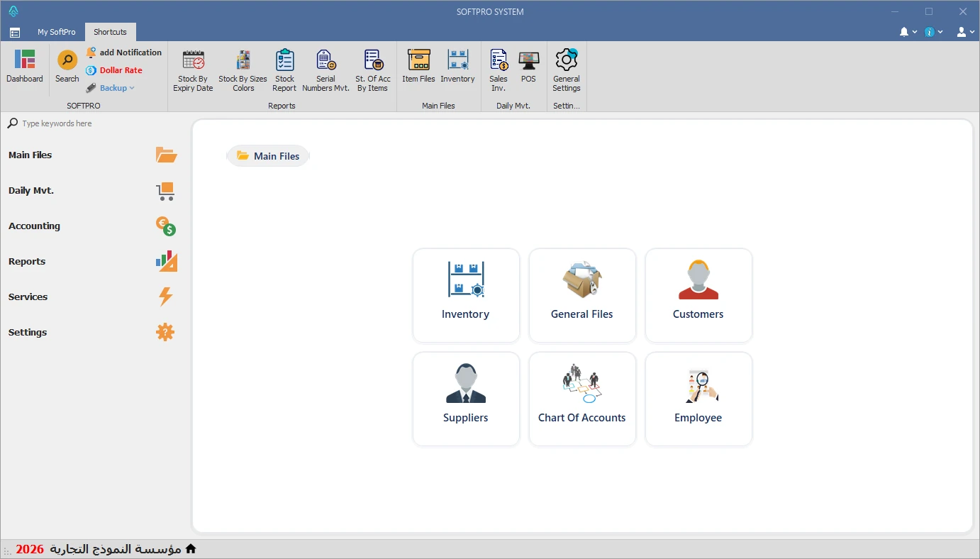
Task: Open the Employee tile
Action: tap(698, 399)
